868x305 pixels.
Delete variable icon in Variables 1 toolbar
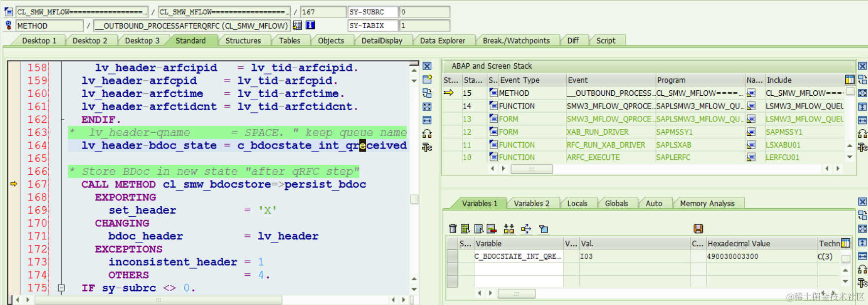coord(453,229)
